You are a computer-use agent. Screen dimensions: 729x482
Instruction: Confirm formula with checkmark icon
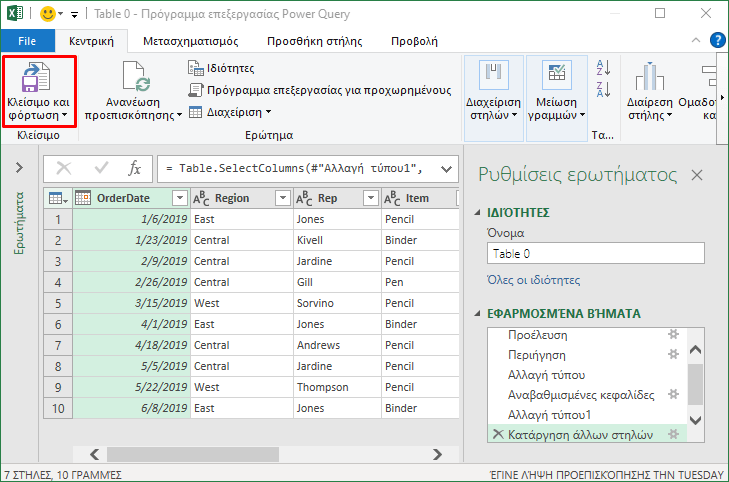[101, 168]
